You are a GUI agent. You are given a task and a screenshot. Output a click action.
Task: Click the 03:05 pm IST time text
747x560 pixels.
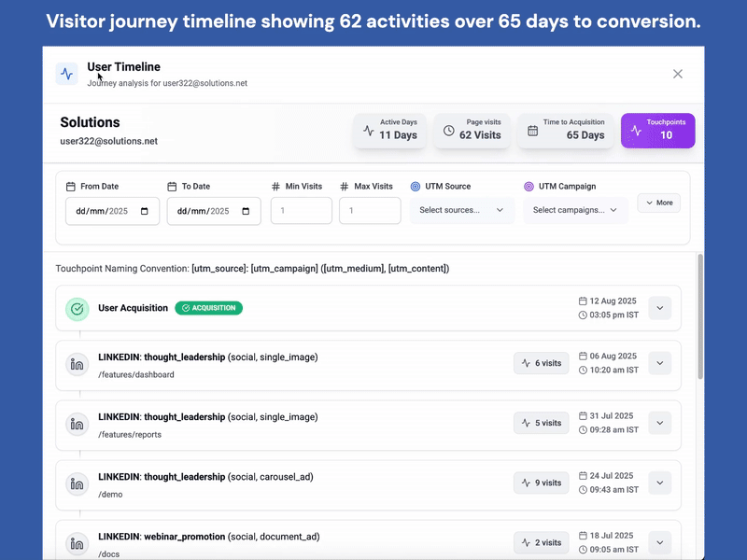614,315
